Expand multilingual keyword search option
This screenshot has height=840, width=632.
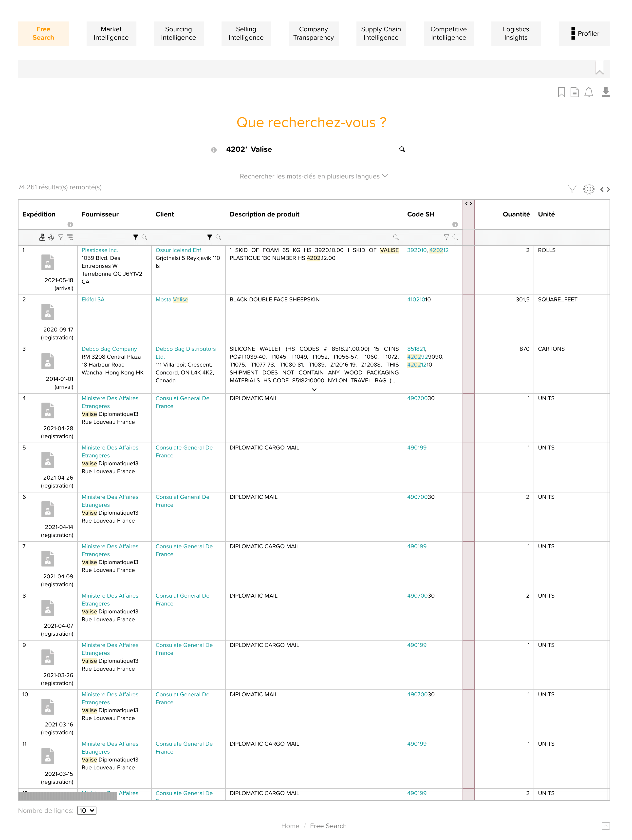click(x=314, y=176)
